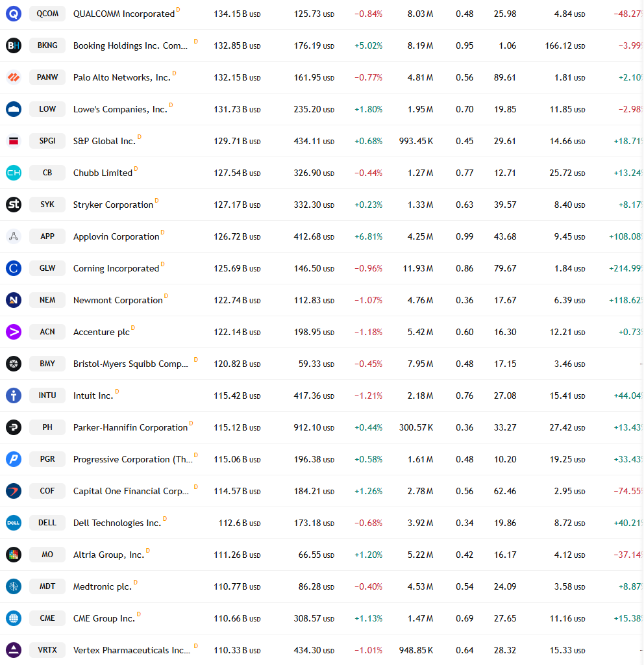Image resolution: width=644 pixels, height=665 pixels.
Task: Click the Capital One logo icon
Action: (x=14, y=491)
